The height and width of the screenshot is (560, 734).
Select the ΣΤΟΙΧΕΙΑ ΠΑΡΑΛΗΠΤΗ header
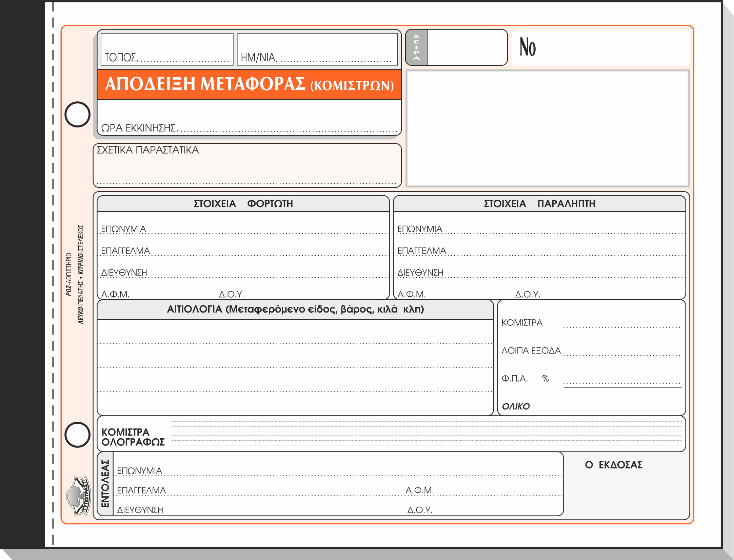coord(539,204)
